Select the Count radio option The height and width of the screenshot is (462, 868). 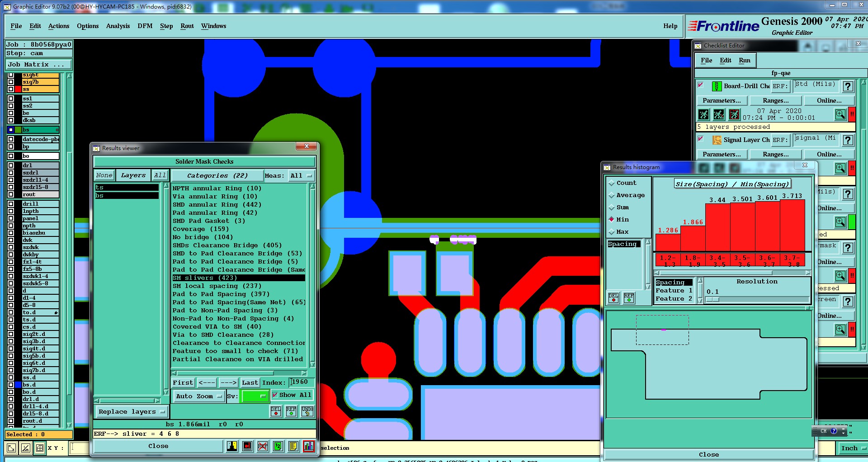[612, 183]
